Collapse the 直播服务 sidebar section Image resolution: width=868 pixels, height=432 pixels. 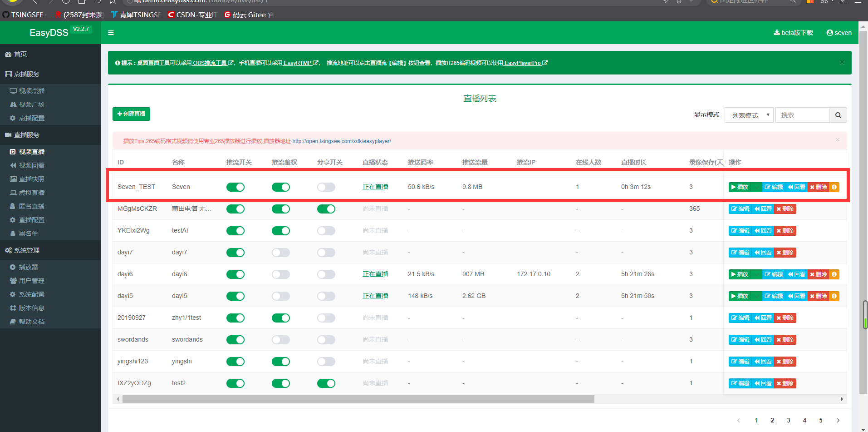(x=50, y=135)
